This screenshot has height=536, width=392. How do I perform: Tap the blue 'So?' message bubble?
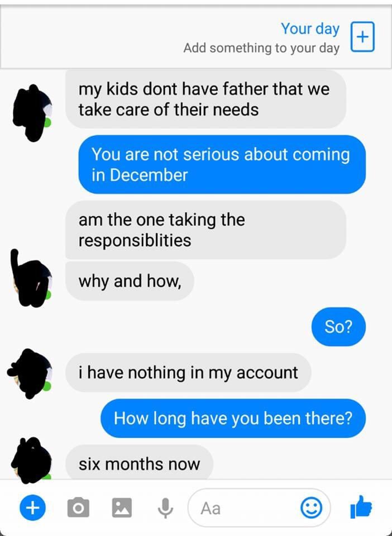(x=338, y=327)
